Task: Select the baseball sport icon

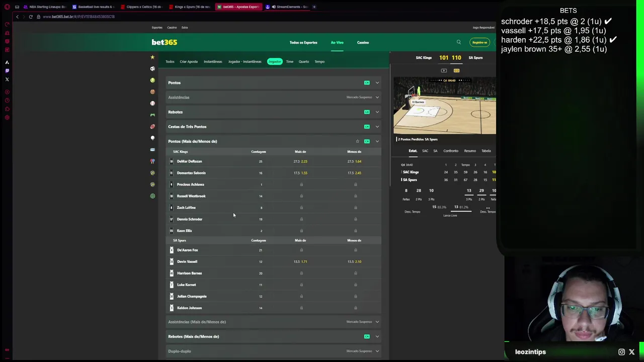Action: (152, 103)
